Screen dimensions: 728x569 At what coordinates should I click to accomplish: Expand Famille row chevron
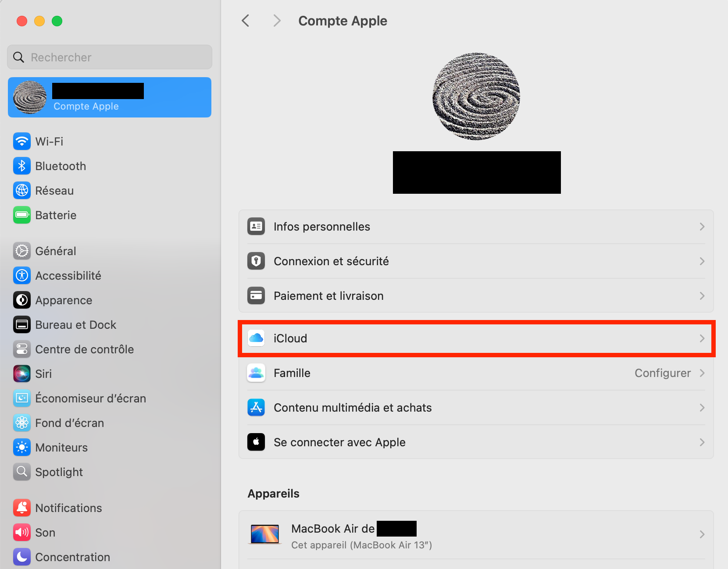(x=702, y=373)
